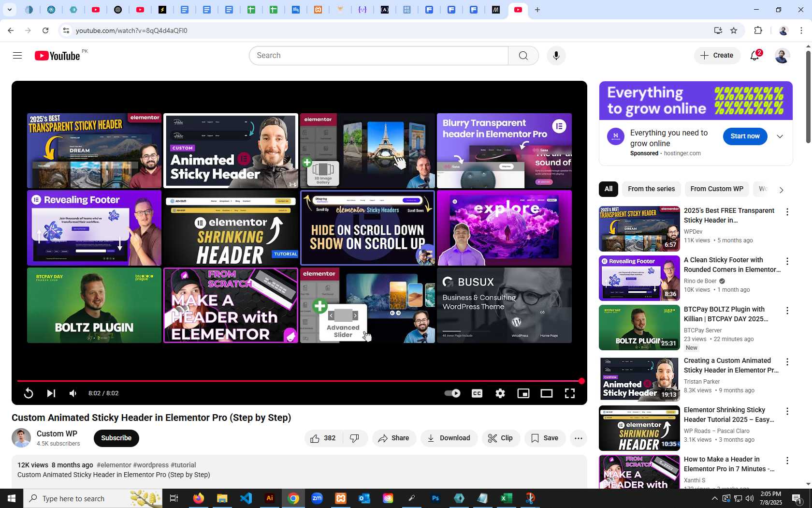
Task: Bookmark this page with the star icon
Action: (734, 30)
